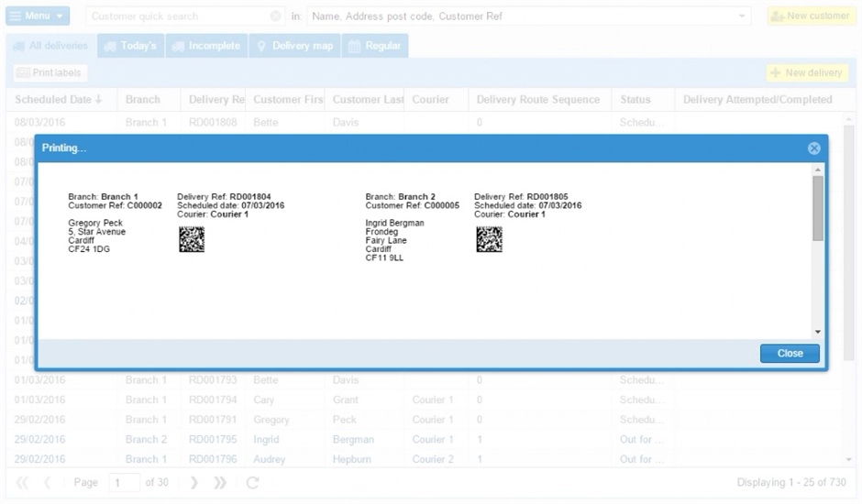Open the Incomplete tab
This screenshot has height=504, width=862.
tap(206, 46)
